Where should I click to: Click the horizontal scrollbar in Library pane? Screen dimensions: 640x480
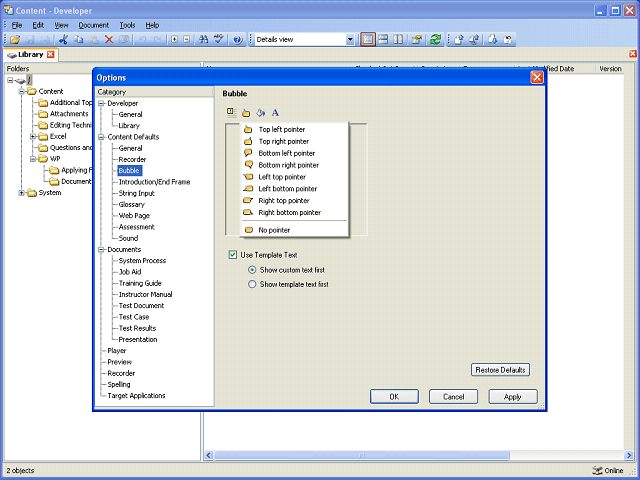click(362, 455)
